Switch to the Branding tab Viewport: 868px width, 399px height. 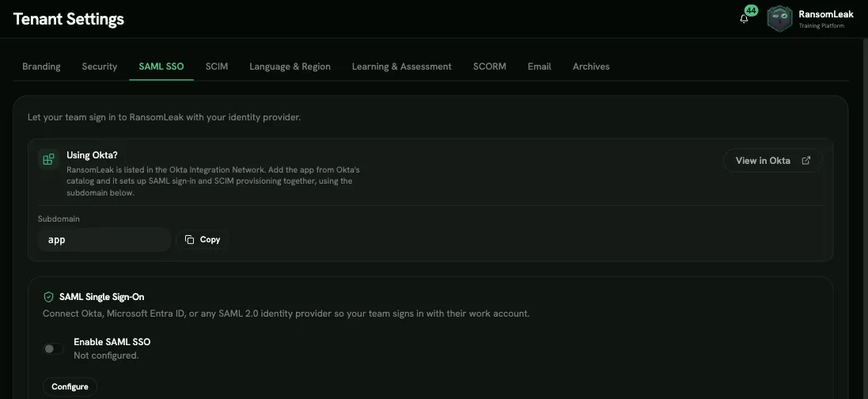(41, 66)
